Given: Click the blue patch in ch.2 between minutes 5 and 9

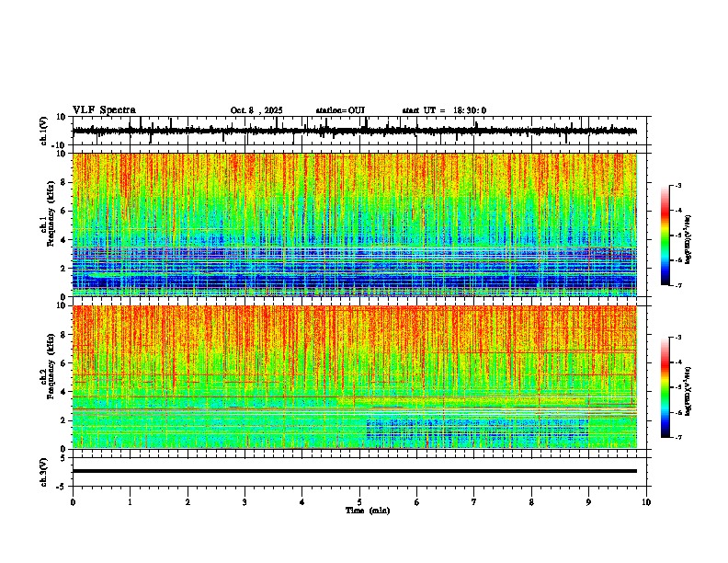Looking at the screenshot, I should pyautogui.click(x=477, y=430).
